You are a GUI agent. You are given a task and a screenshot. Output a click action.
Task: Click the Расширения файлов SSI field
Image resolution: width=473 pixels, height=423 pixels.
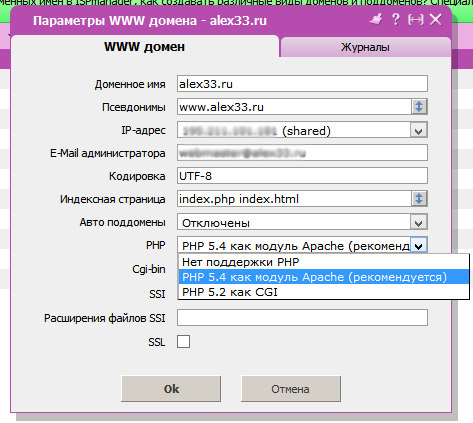(x=302, y=318)
